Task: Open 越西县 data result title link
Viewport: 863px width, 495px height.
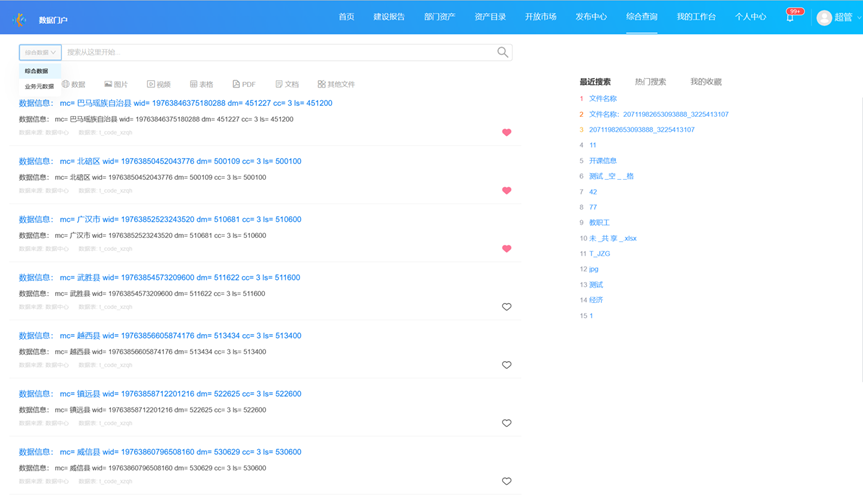Action: (x=160, y=335)
